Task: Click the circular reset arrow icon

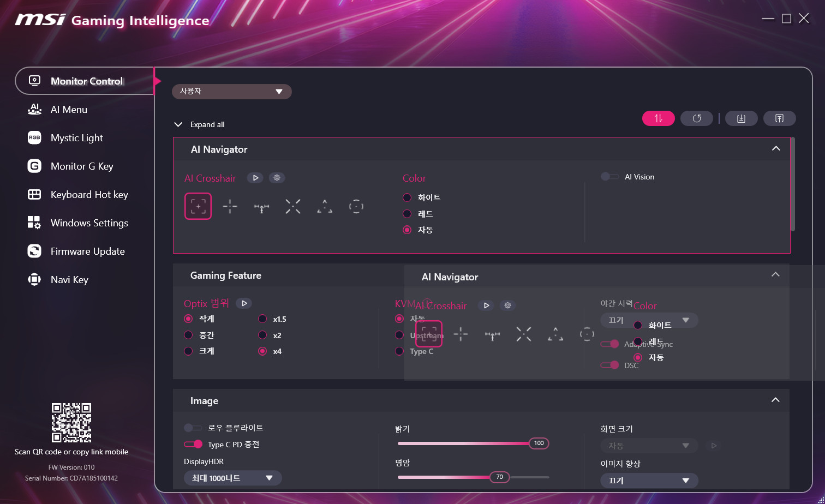Action: click(x=696, y=118)
